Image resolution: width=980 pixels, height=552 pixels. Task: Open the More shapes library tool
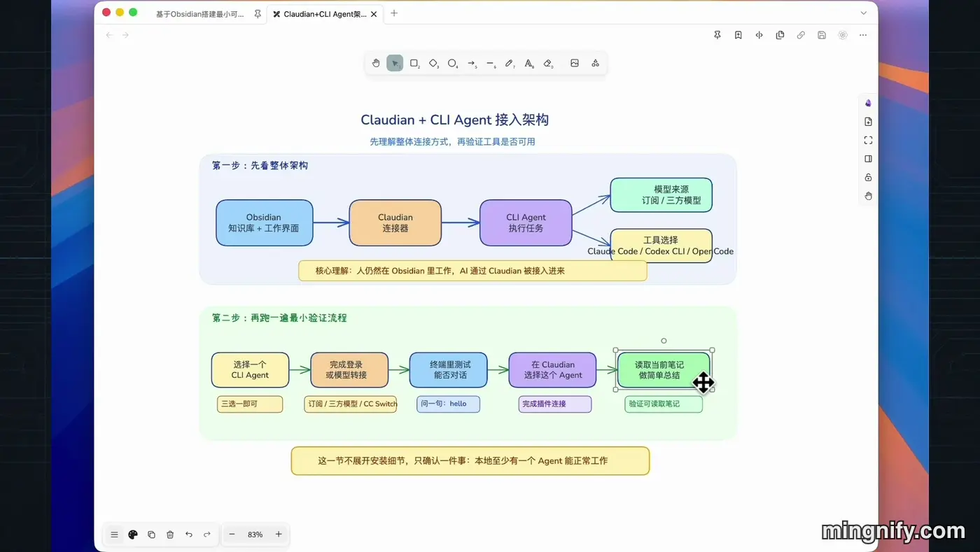(x=595, y=63)
